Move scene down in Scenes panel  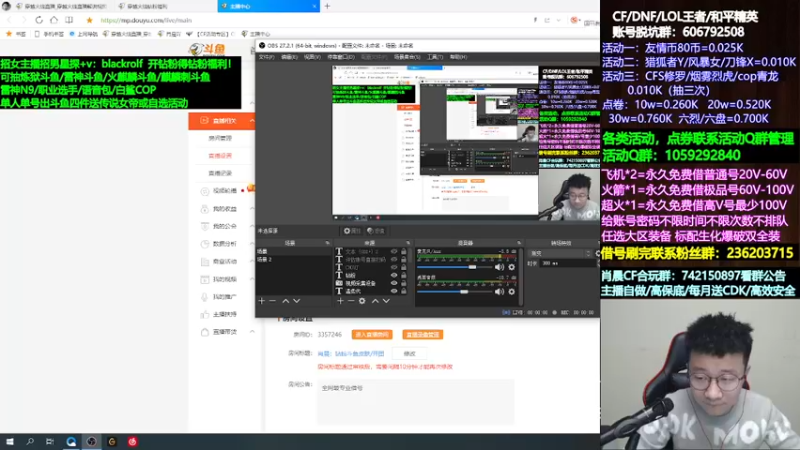296,301
